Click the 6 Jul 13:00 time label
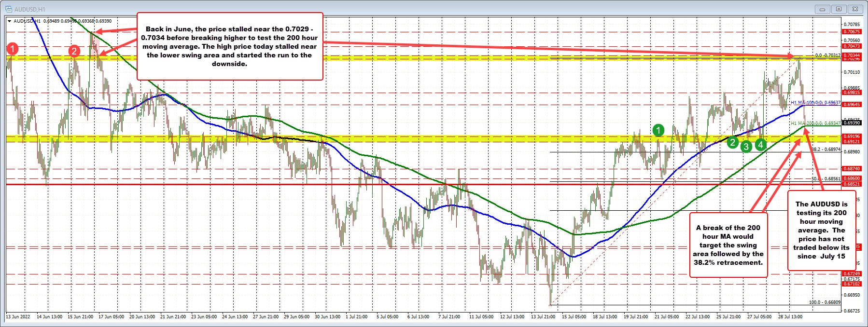 pos(419,317)
